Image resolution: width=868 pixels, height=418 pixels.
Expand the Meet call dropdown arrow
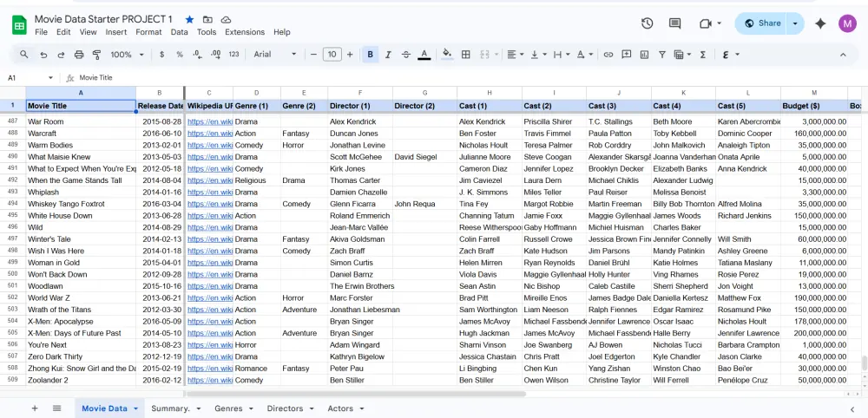(719, 23)
